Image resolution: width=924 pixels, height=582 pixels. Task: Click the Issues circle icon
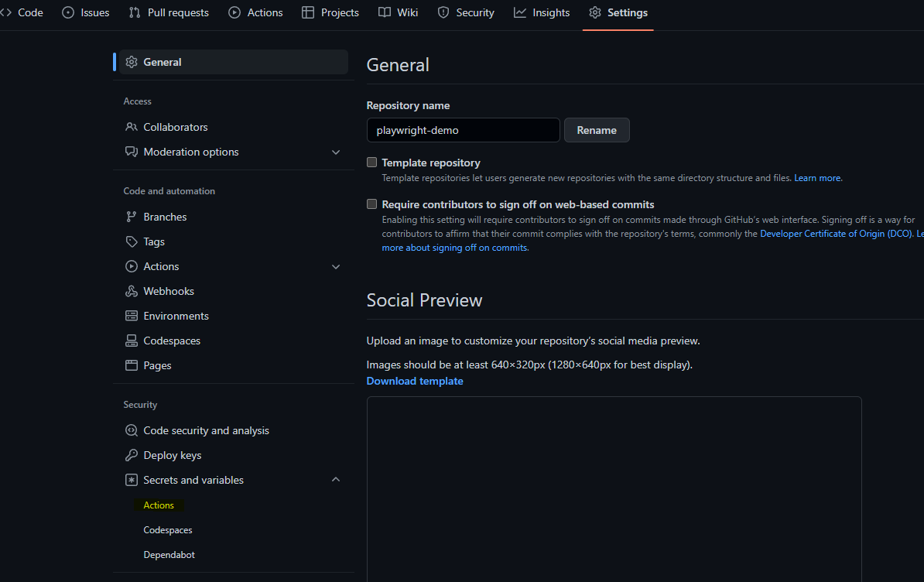point(68,12)
